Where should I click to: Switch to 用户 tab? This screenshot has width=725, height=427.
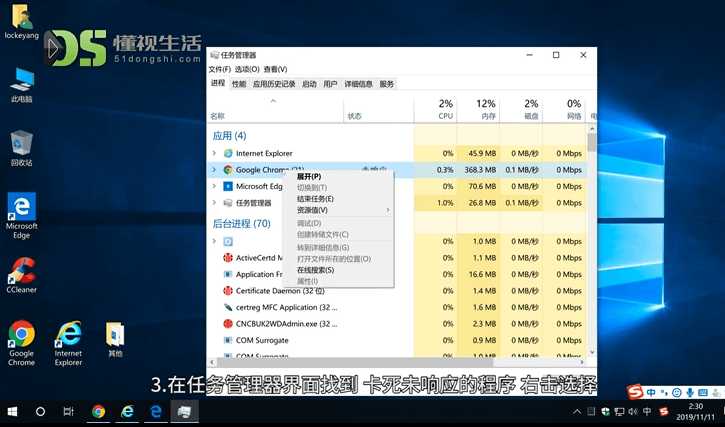click(x=330, y=84)
